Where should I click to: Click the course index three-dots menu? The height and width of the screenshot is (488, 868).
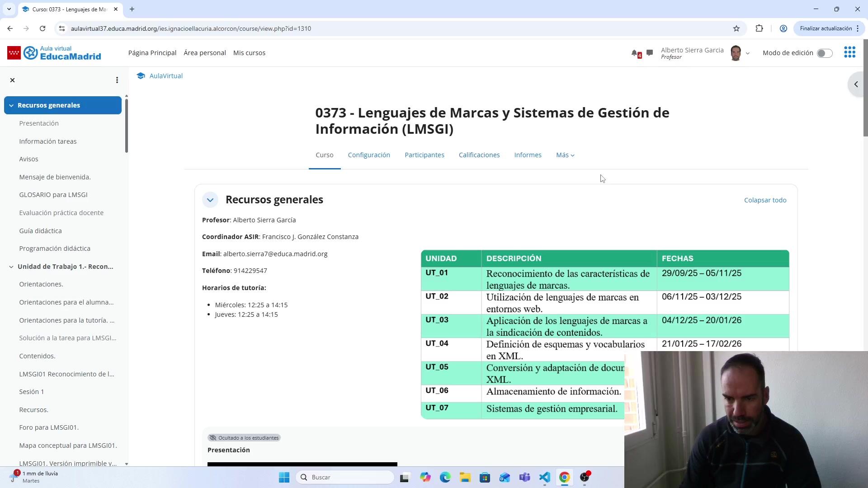[x=117, y=80]
